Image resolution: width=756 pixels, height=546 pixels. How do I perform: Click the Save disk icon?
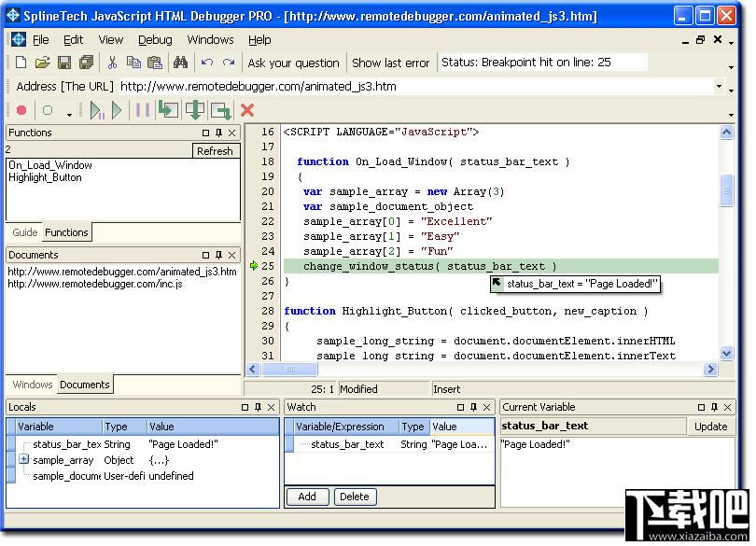(x=64, y=63)
